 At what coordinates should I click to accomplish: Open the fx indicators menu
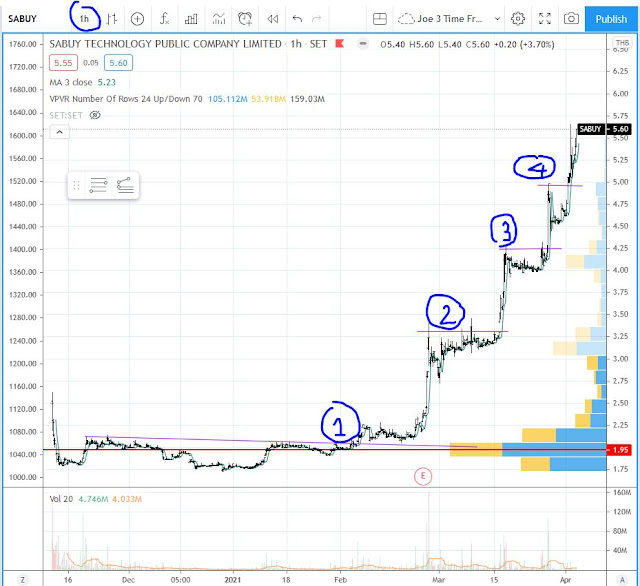point(164,19)
